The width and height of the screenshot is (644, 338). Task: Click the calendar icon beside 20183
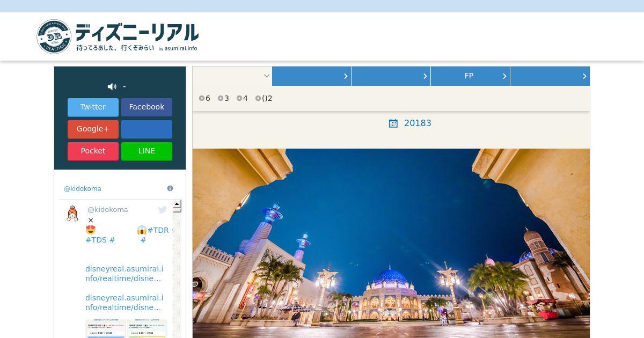point(393,123)
